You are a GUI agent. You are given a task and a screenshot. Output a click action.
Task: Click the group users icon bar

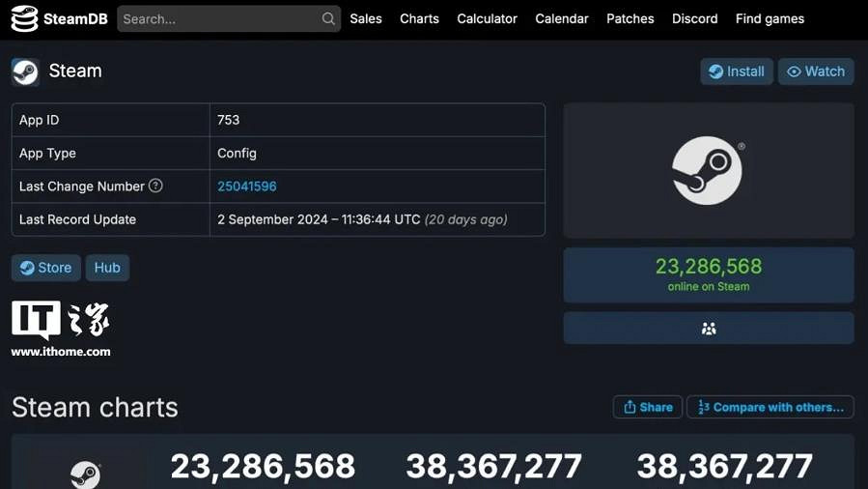708,329
